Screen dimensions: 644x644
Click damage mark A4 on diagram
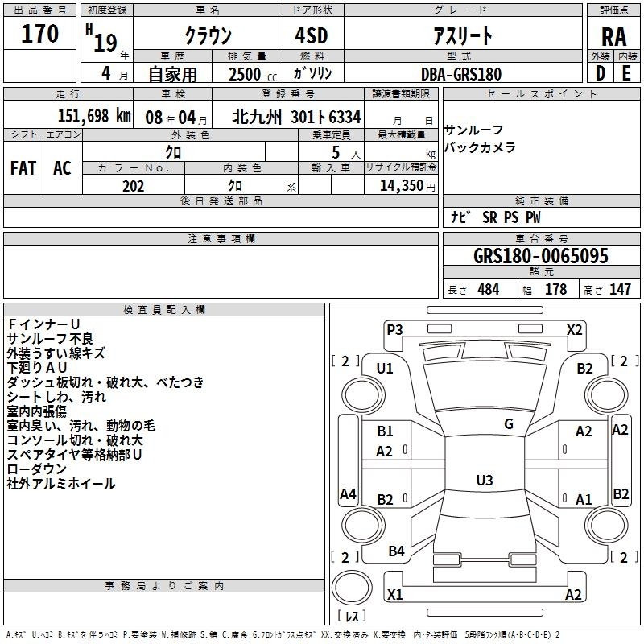(348, 494)
